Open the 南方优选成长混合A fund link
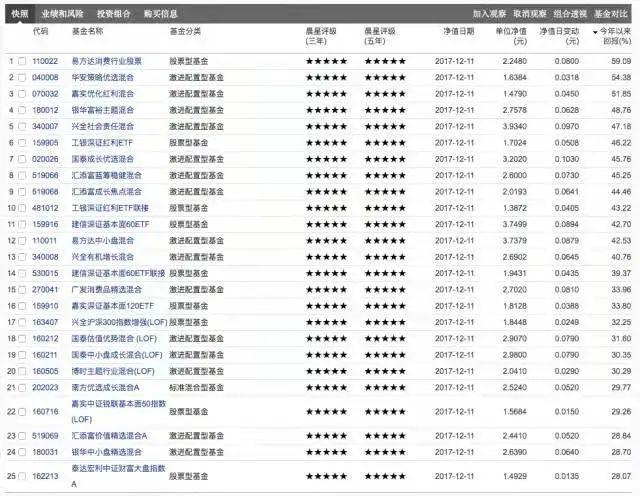 [x=105, y=388]
